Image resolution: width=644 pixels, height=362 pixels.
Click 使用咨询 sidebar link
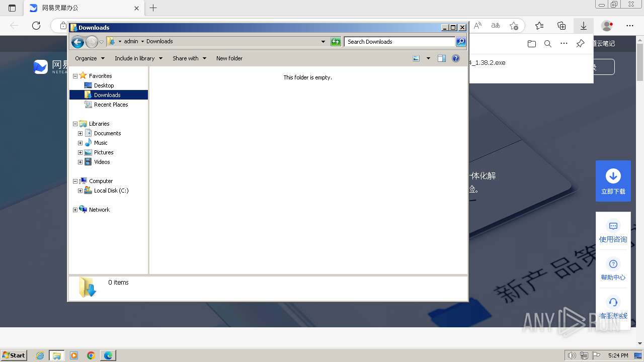[x=613, y=232]
